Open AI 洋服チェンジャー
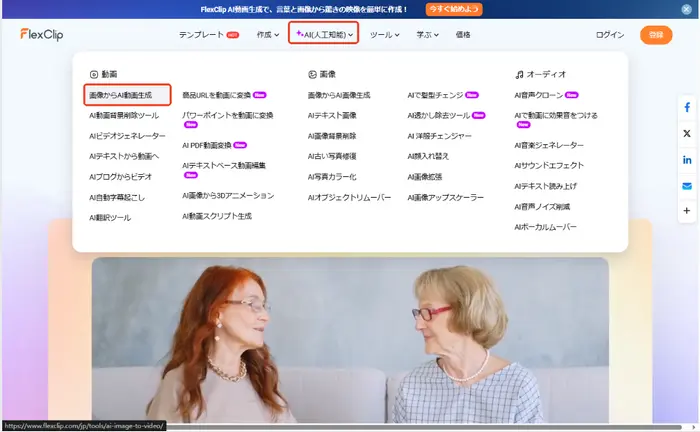 [x=439, y=136]
